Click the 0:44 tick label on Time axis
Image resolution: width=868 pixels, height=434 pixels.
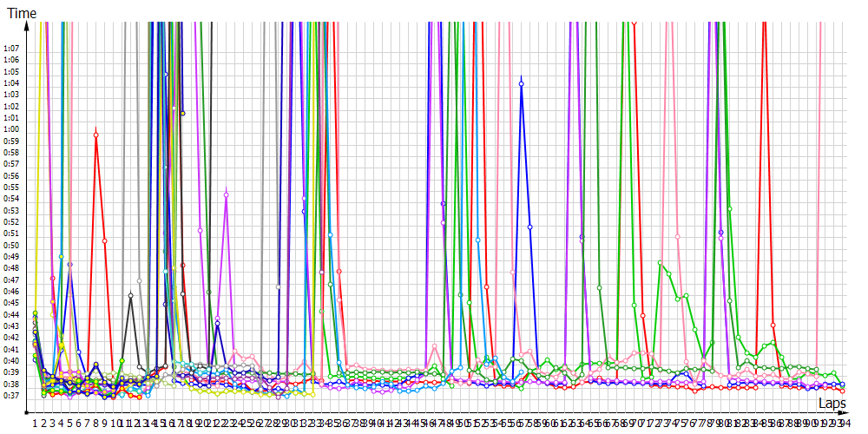(11, 314)
